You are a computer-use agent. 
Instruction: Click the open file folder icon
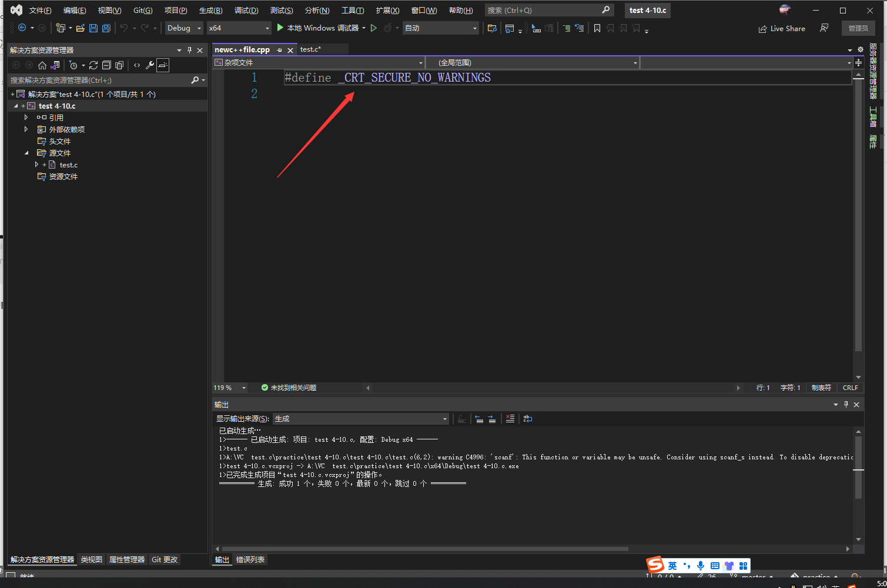[81, 28]
